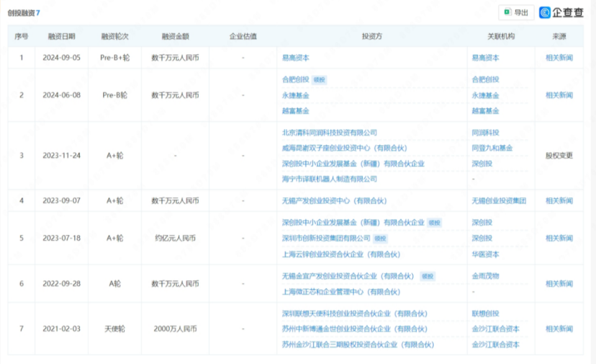Open investor 越富基金 in the 投资方 column
Viewport: 596px width, 364px height.
(296, 111)
